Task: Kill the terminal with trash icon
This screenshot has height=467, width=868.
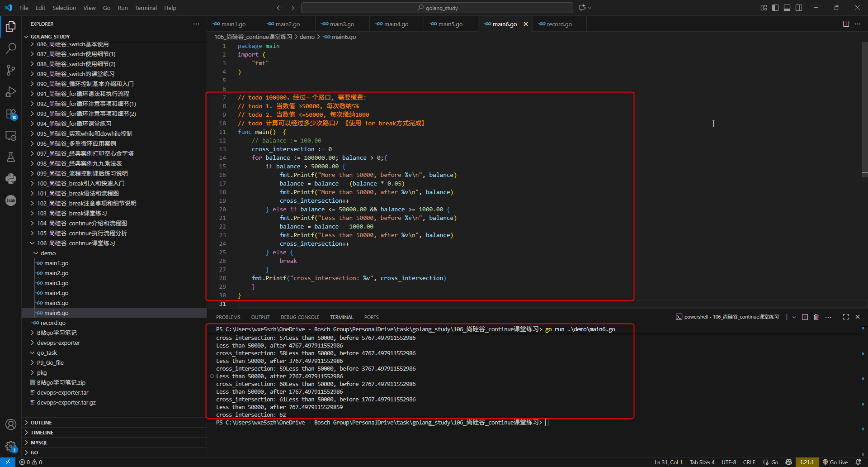Action: [x=816, y=317]
